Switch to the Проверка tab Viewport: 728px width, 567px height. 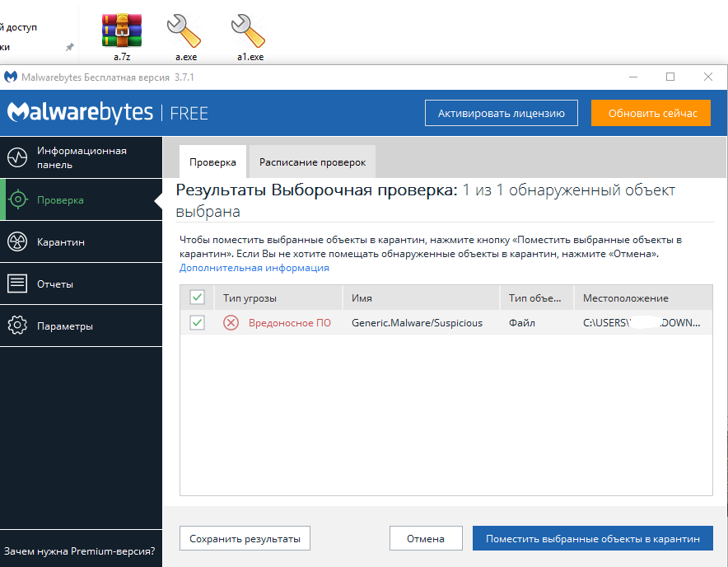click(x=212, y=162)
